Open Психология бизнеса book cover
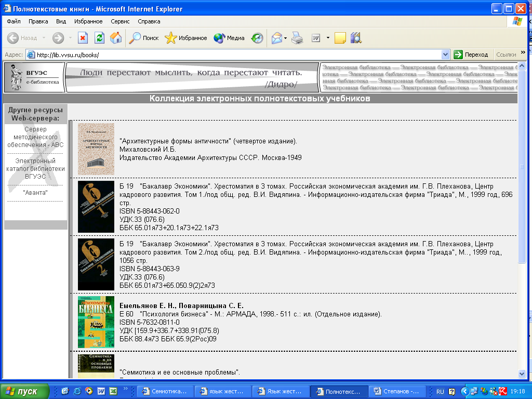Screen dimensions: 532x399 click(x=96, y=322)
